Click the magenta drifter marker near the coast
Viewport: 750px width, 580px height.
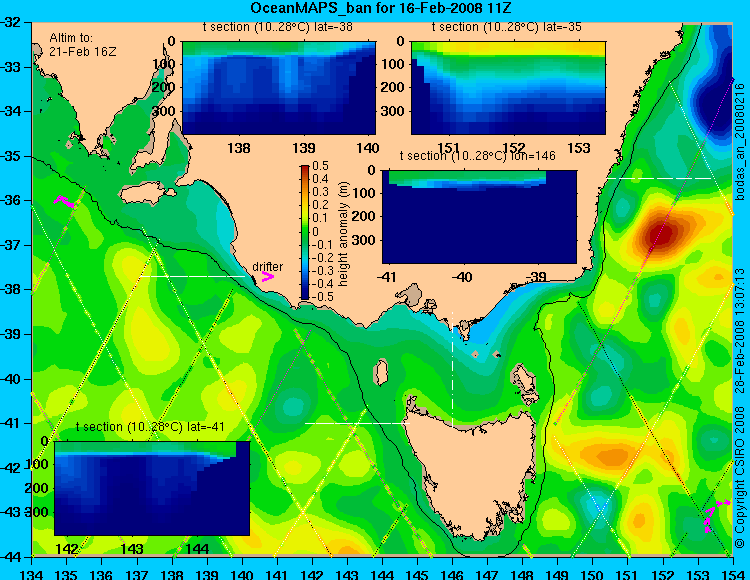[x=267, y=276]
